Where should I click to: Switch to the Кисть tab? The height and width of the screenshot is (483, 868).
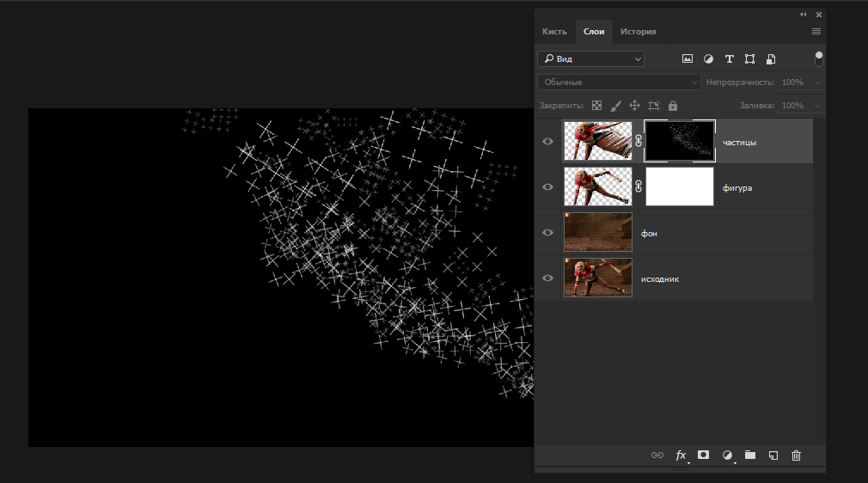(554, 32)
